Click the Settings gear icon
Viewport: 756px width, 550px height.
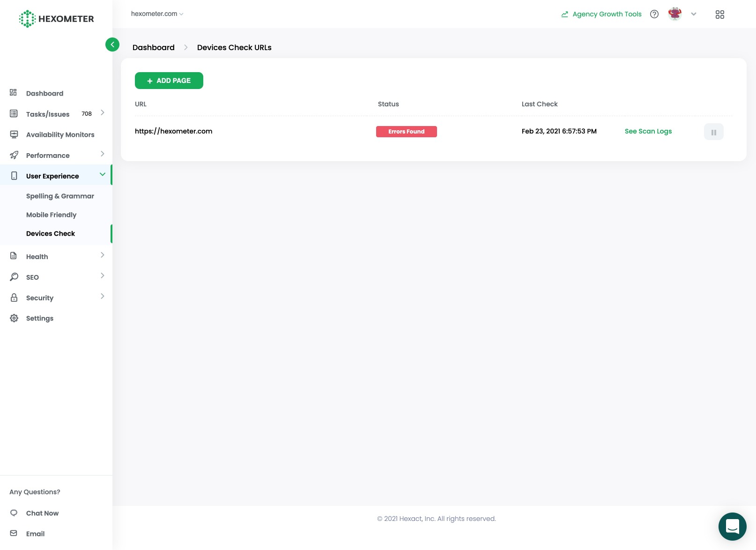tap(14, 318)
